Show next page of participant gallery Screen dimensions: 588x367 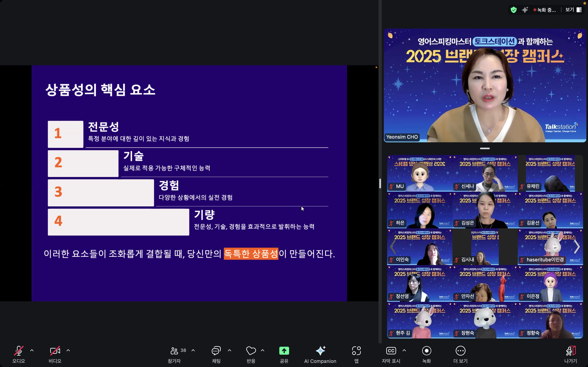pos(577,247)
